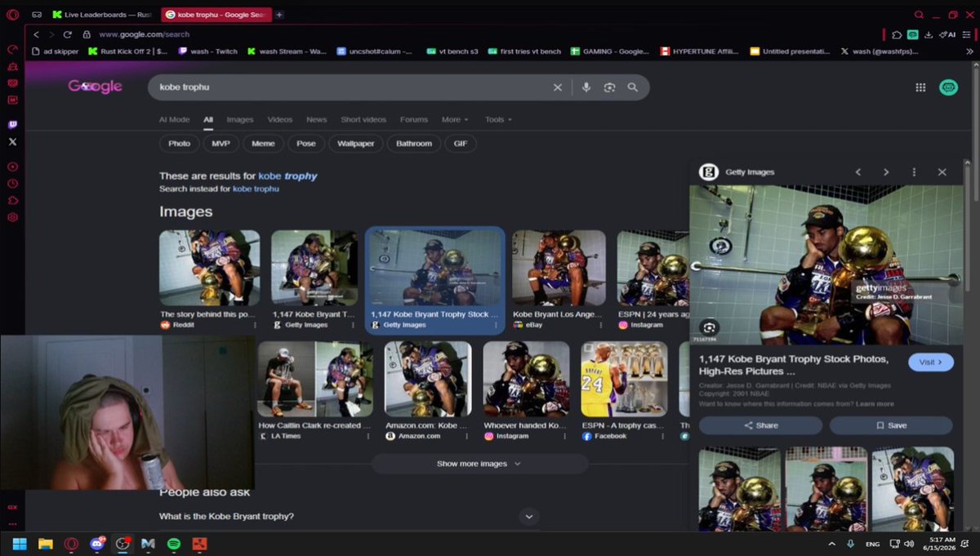The height and width of the screenshot is (556, 980).
Task: Visit the Getty Images source page
Action: [930, 362]
